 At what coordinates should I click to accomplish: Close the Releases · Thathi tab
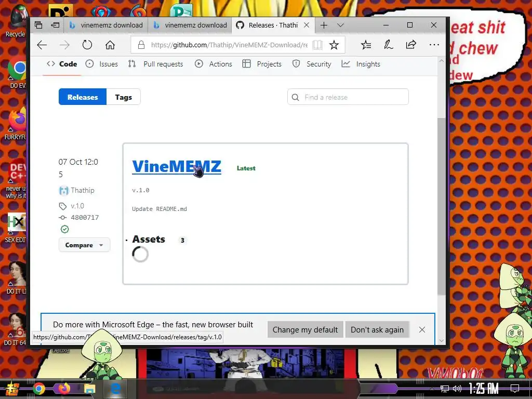click(307, 25)
